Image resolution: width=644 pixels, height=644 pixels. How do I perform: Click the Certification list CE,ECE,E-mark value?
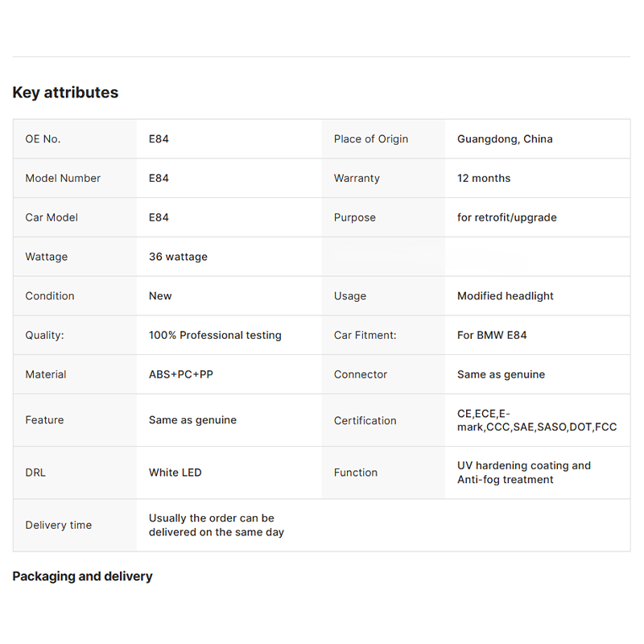537,420
